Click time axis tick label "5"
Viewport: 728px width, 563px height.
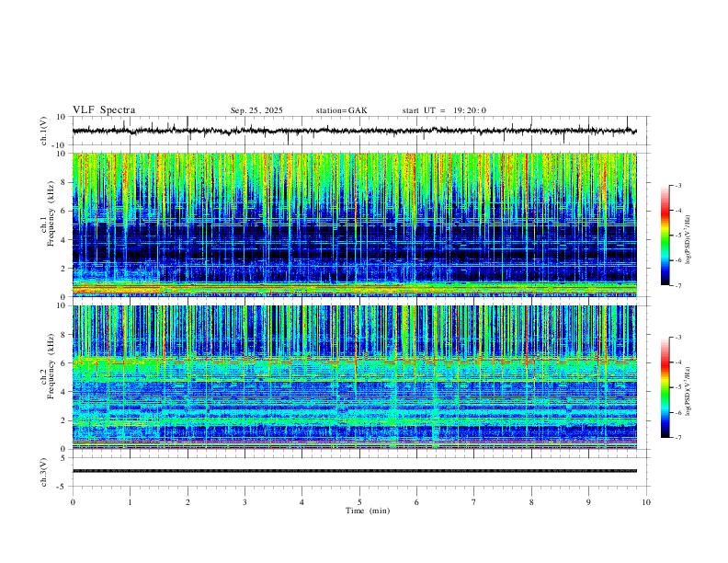[359, 502]
